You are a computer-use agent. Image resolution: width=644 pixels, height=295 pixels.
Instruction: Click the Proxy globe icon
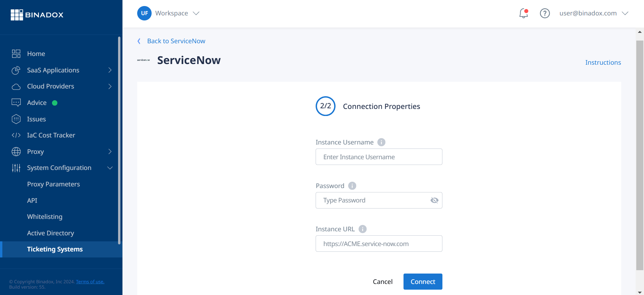tap(16, 152)
